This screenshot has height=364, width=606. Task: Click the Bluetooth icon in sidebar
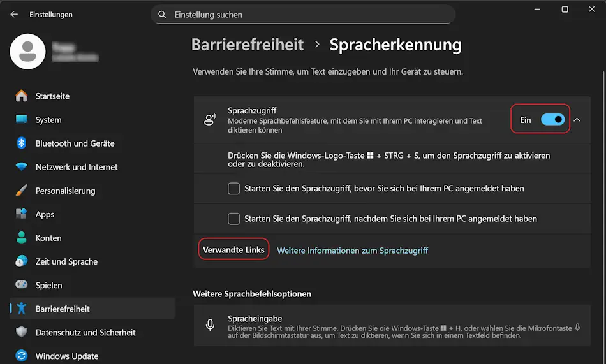pos(21,143)
